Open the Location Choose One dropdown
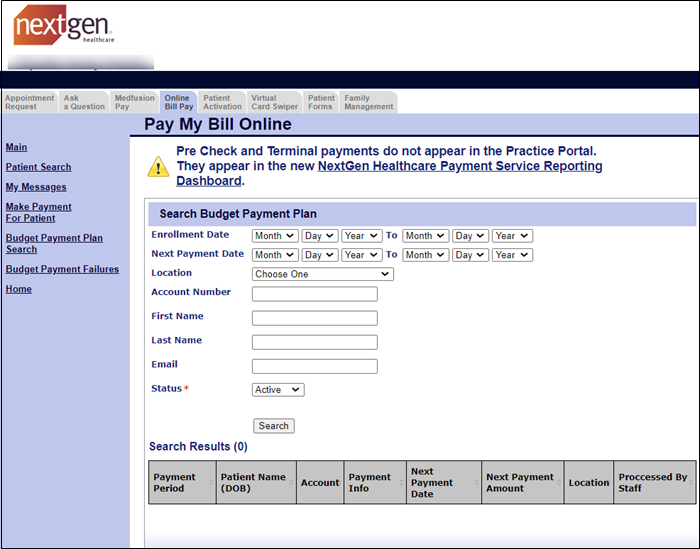This screenshot has height=549, width=700. click(323, 274)
